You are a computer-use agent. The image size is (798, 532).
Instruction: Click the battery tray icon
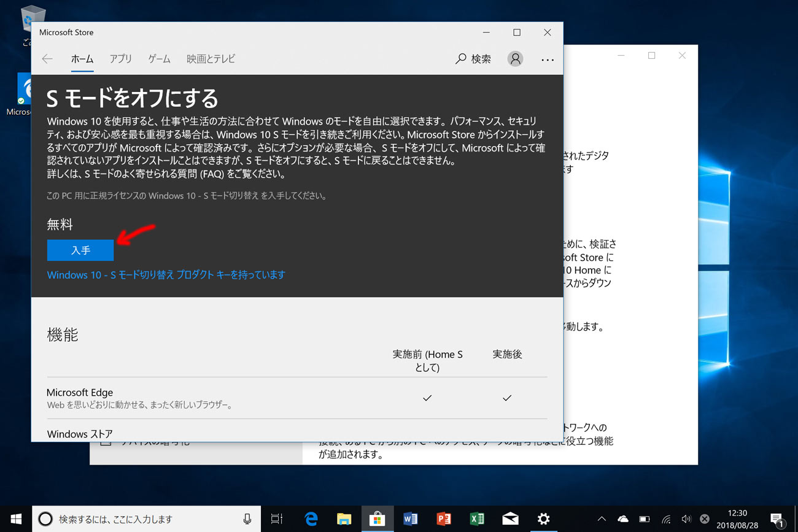(644, 519)
